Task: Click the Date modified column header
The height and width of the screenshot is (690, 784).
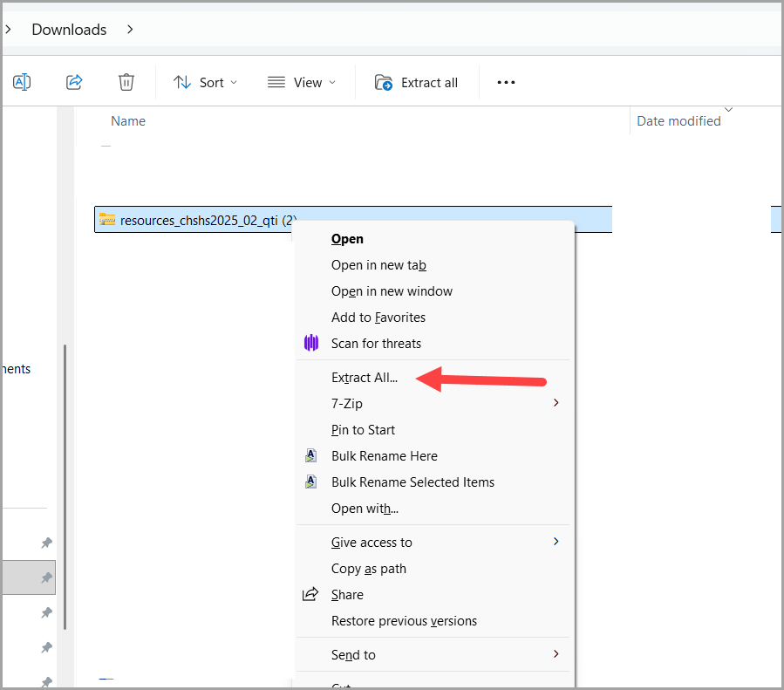Action: [678, 121]
